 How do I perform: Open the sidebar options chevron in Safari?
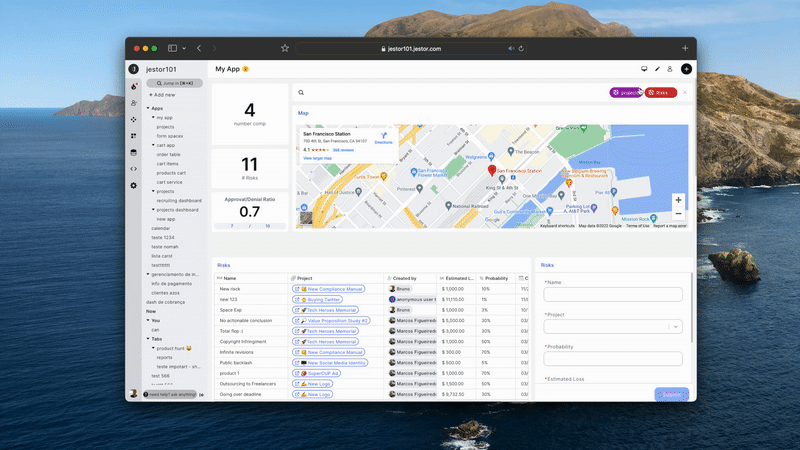(x=184, y=48)
